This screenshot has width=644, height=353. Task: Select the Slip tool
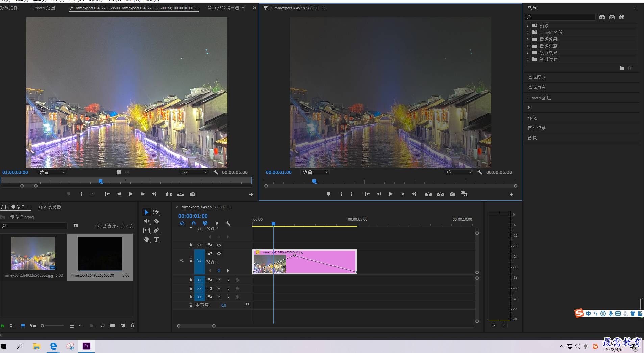(x=146, y=230)
